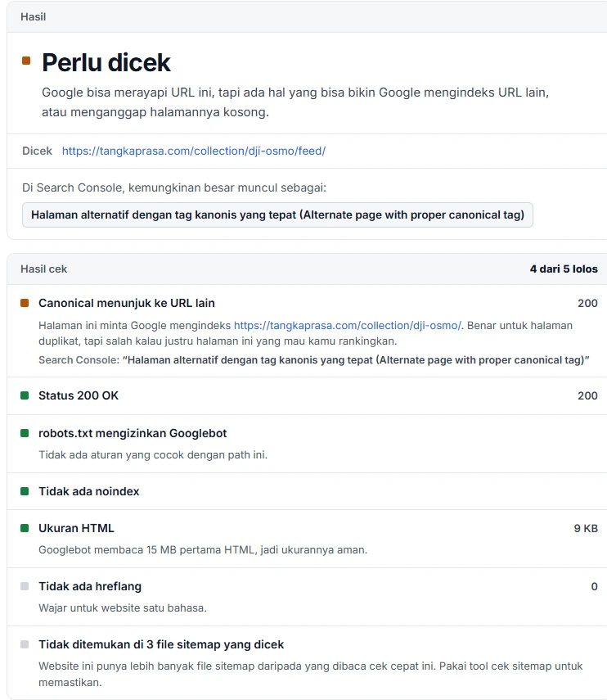The height and width of the screenshot is (700, 607).
Task: Click 'robots.txt mengizinkan Googlebot' title
Action: (133, 433)
